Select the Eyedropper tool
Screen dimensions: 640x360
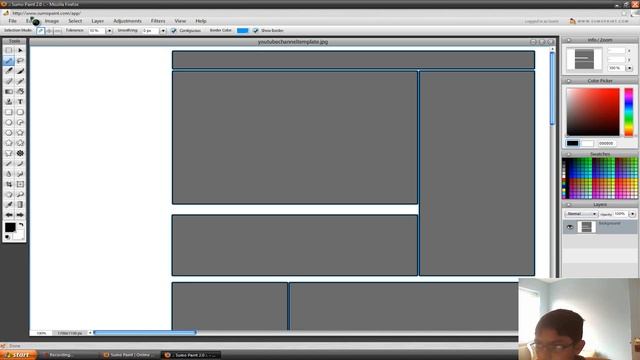[x=9, y=204]
